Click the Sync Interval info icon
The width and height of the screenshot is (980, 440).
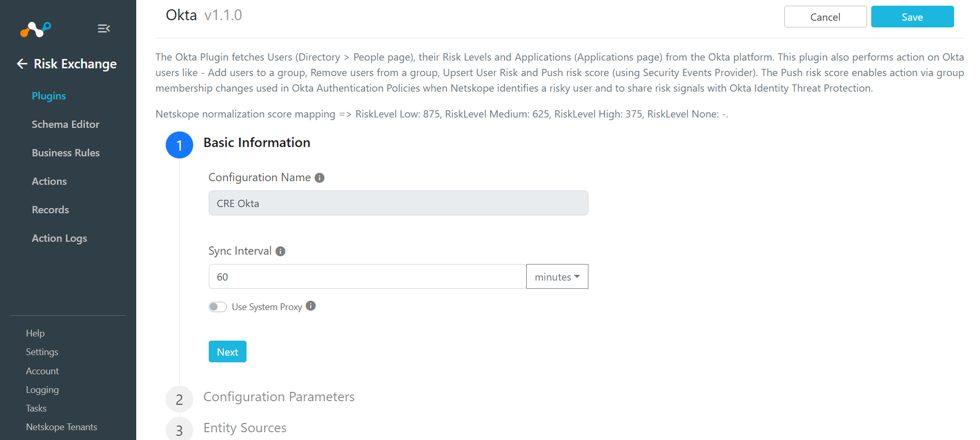click(280, 251)
